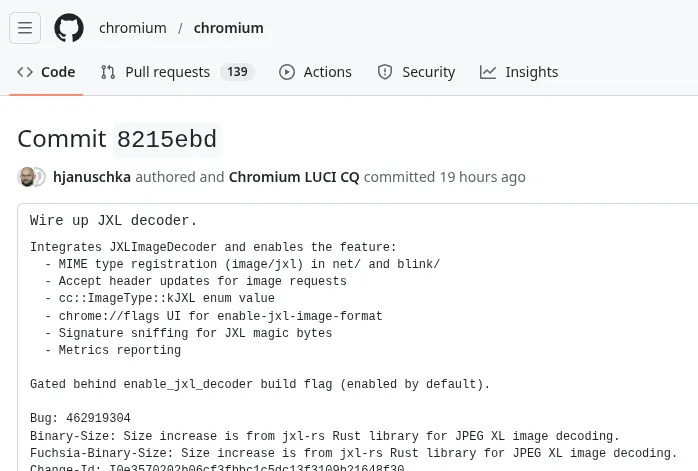The image size is (698, 471).
Task: Open the Security tab
Action: (x=428, y=72)
